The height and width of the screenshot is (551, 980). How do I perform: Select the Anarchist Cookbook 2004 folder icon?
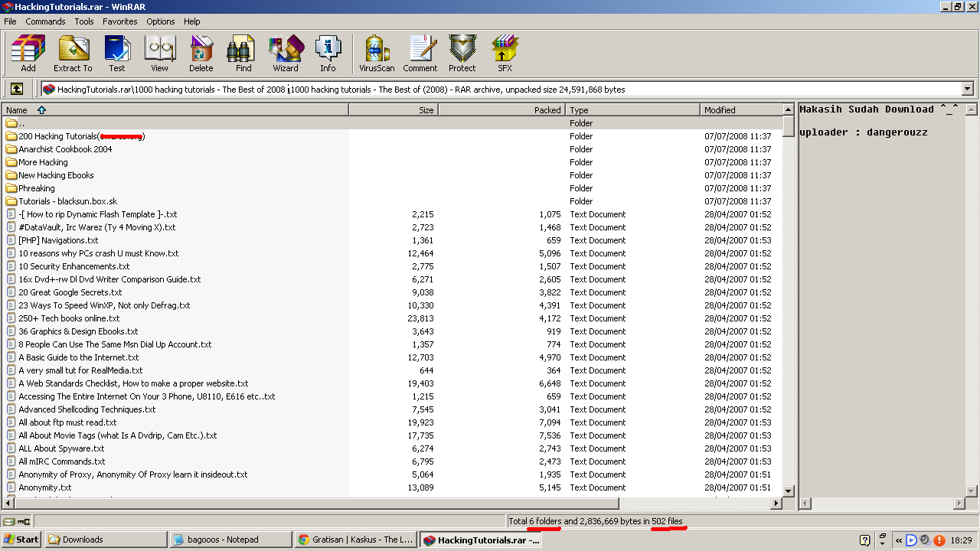11,149
